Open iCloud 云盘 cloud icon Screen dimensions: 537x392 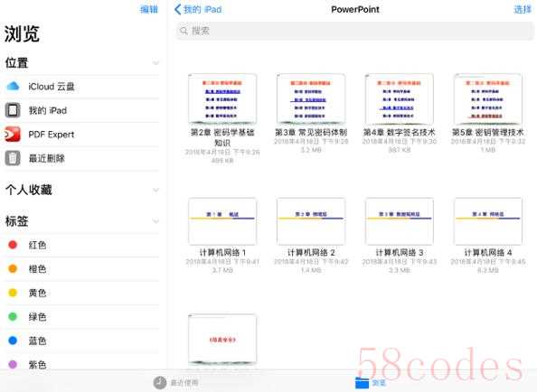(13, 86)
